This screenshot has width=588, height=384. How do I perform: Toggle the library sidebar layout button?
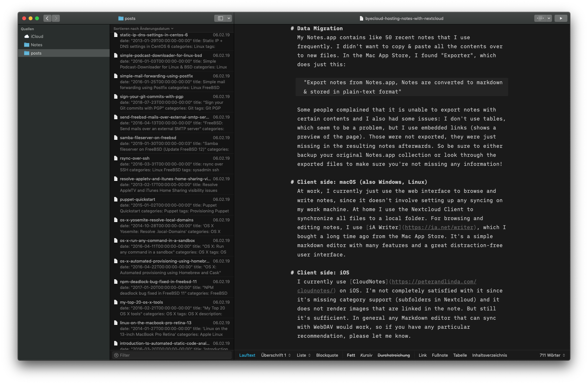point(220,18)
